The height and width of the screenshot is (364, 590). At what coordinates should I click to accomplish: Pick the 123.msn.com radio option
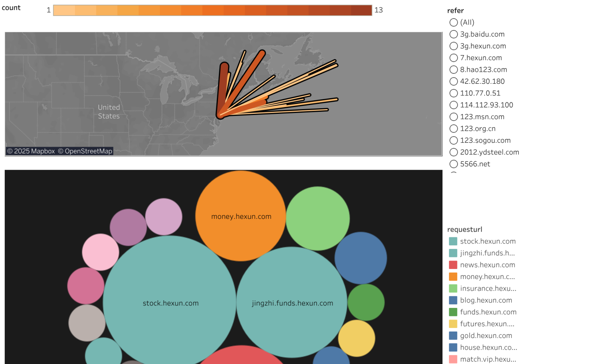click(454, 117)
